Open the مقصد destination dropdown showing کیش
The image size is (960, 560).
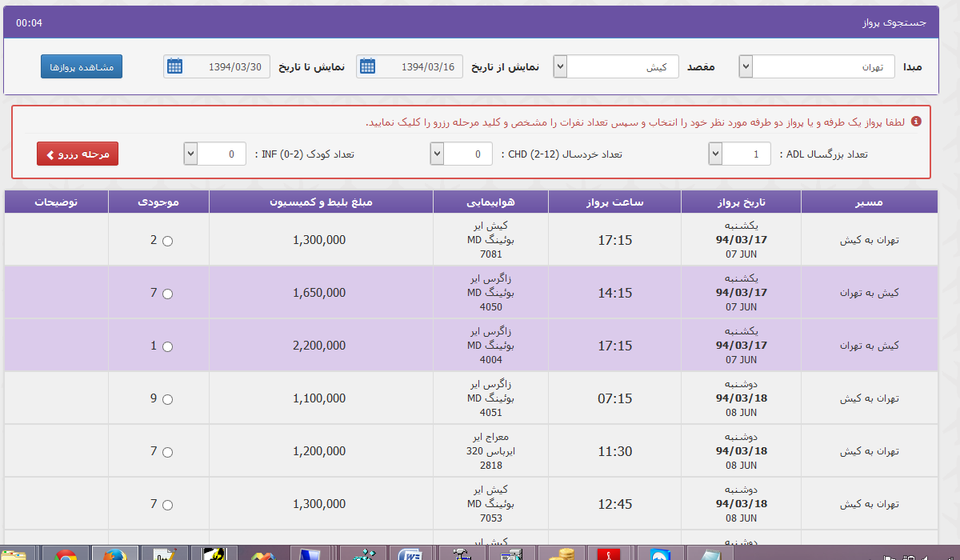coord(558,66)
